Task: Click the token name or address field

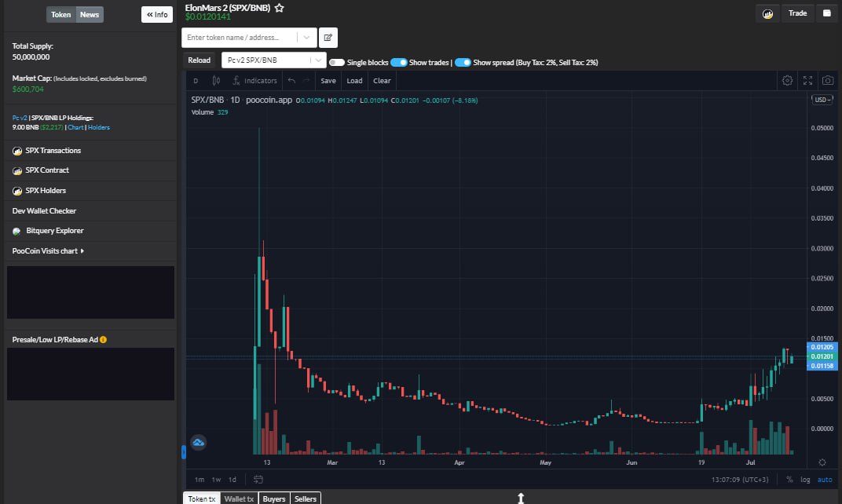Action: [x=240, y=37]
